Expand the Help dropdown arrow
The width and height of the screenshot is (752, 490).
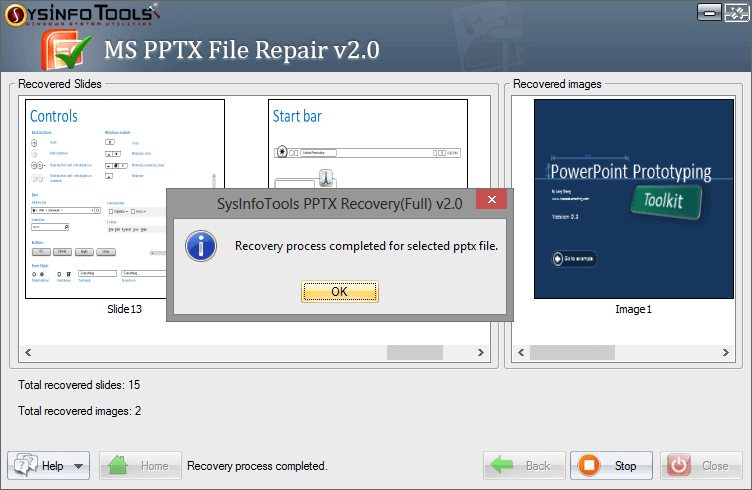click(79, 466)
